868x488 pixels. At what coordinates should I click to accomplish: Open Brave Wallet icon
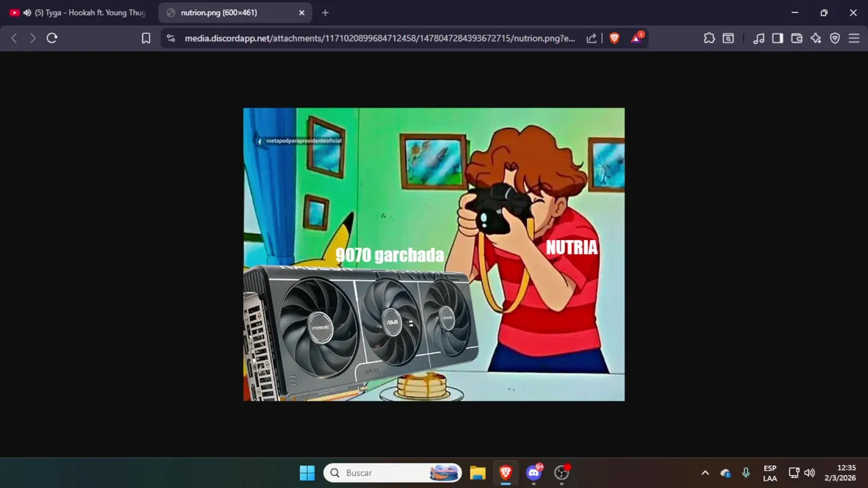(x=797, y=39)
